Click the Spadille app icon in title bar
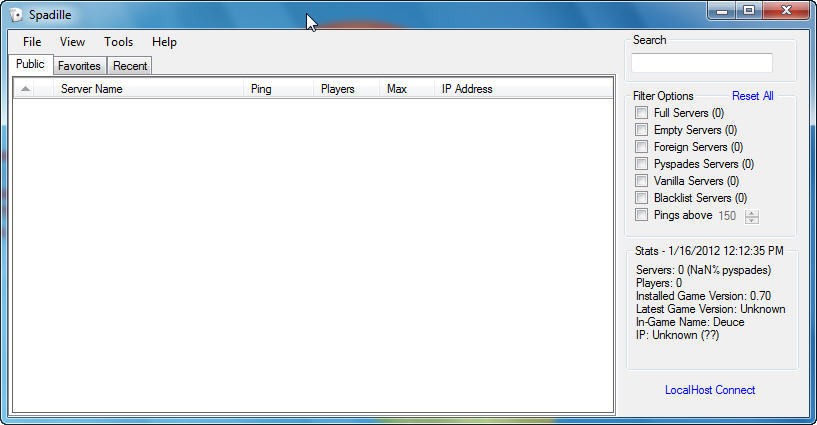This screenshot has height=425, width=817. 16,15
